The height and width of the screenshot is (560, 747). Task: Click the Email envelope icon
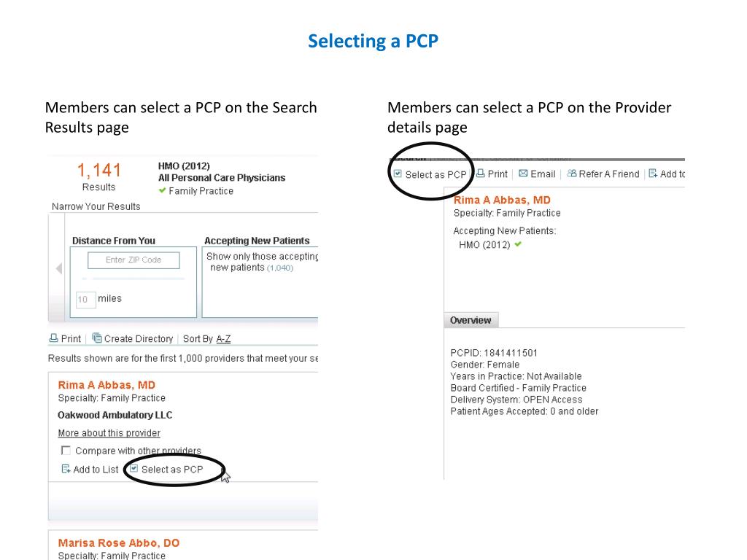coord(523,174)
